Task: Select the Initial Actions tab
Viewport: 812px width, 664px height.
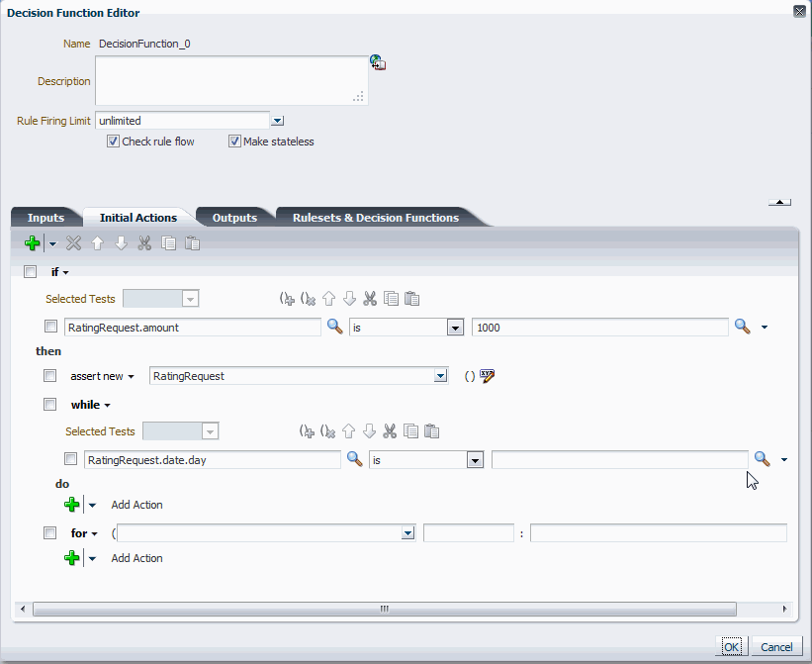Action: point(138,218)
